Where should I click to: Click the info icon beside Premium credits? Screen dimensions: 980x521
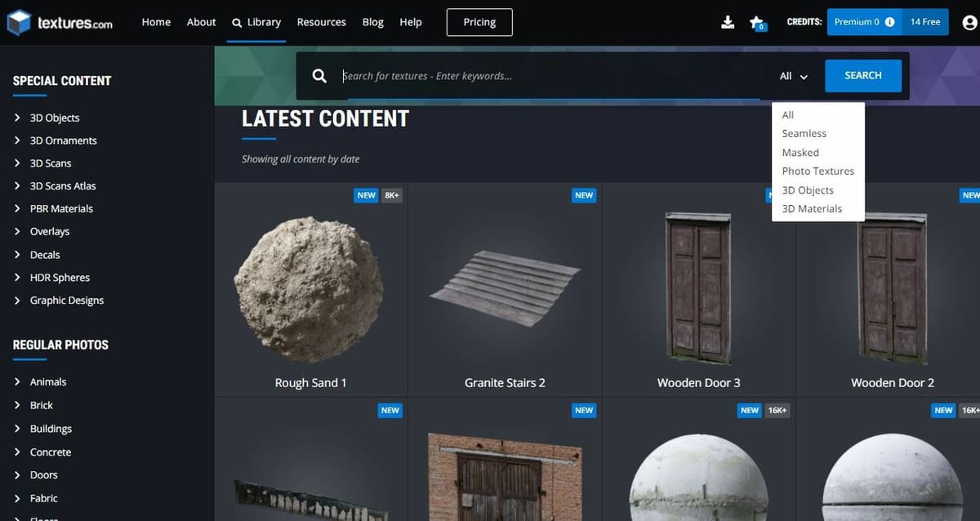pos(889,22)
